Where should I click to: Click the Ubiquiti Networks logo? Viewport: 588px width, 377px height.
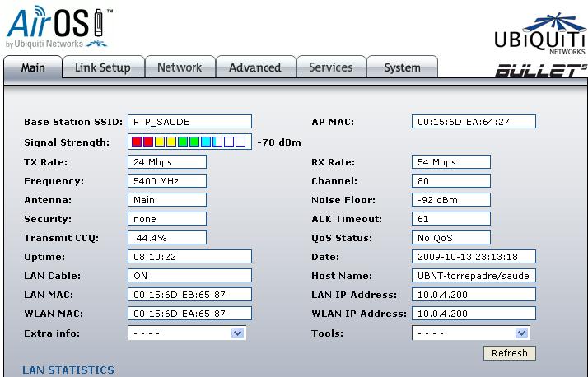click(x=540, y=34)
